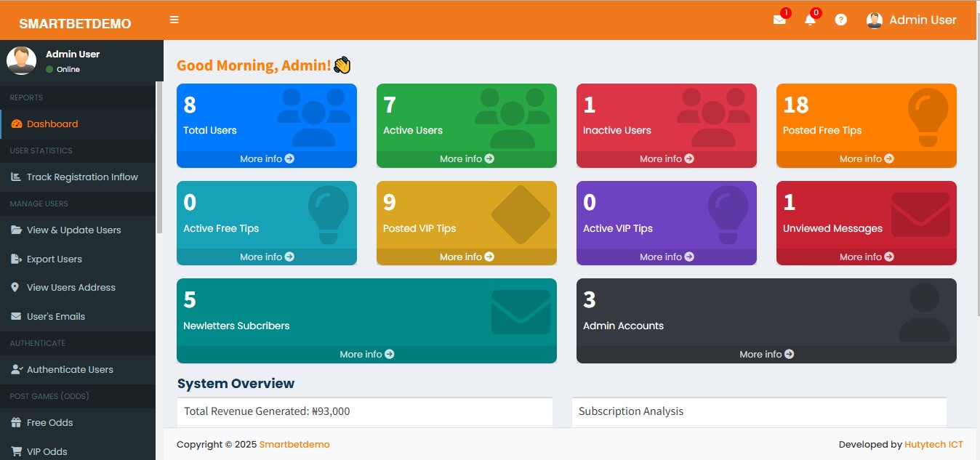The width and height of the screenshot is (980, 460).
Task: Open Track Registration Inflow menu item
Action: pyautogui.click(x=82, y=177)
